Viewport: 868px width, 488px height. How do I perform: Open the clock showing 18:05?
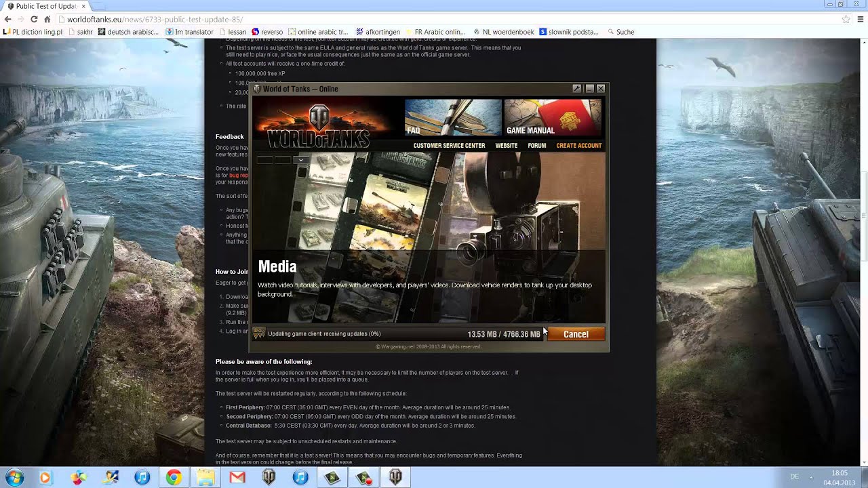pyautogui.click(x=840, y=477)
